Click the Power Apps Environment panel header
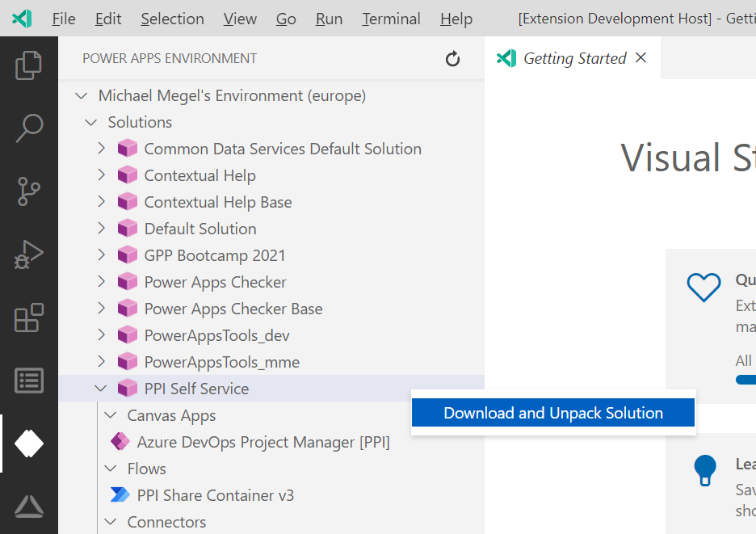 click(x=170, y=58)
